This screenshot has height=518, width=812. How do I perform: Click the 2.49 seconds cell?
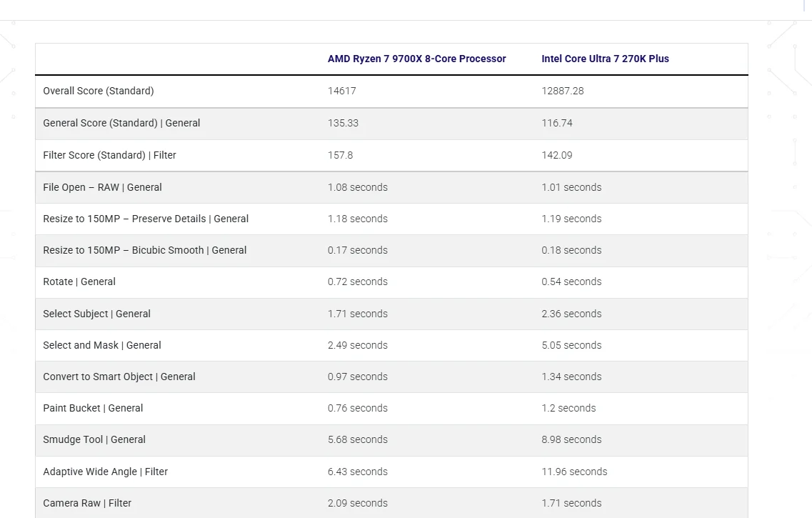click(357, 345)
